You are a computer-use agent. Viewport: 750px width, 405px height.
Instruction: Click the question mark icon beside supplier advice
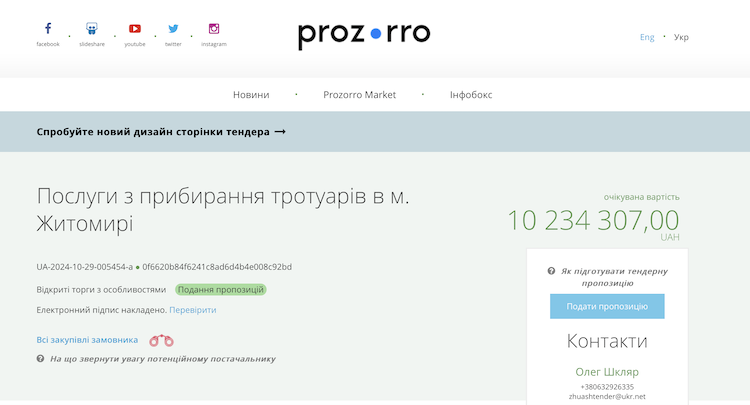40,359
